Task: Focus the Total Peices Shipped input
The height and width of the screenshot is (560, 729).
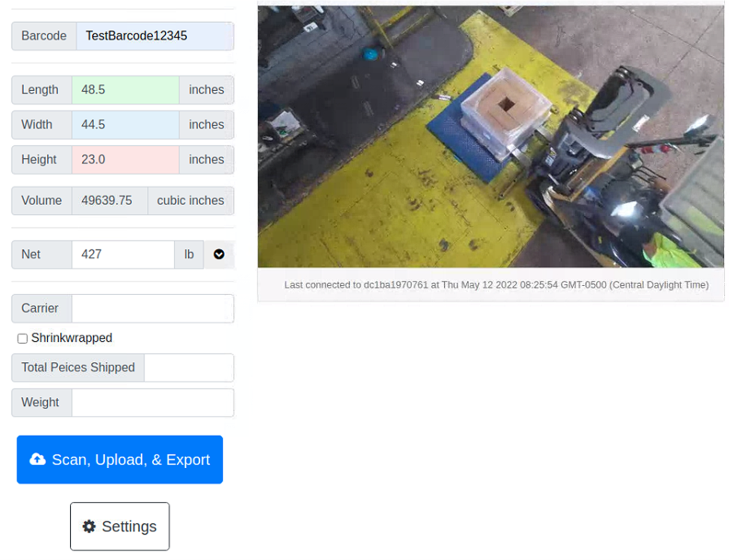Action: coord(189,368)
